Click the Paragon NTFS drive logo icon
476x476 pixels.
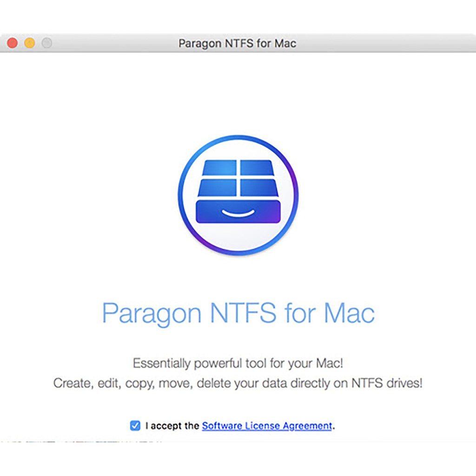pyautogui.click(x=238, y=195)
